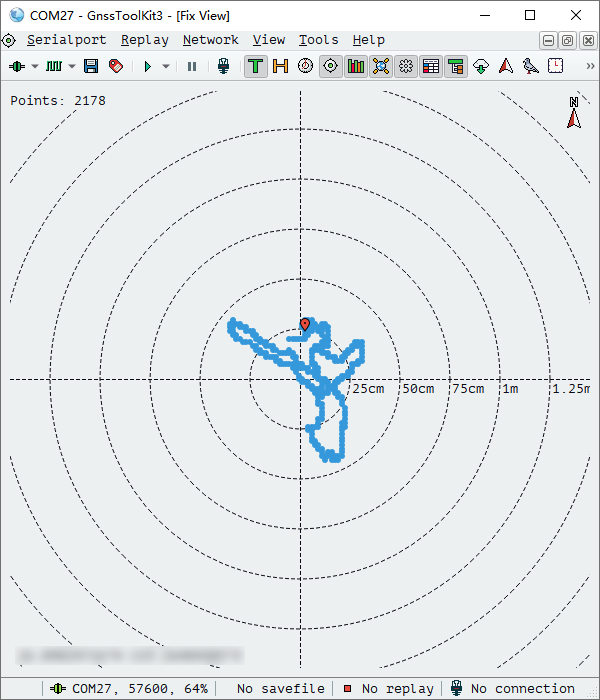600x700 pixels.
Task: Click the blue floppy save icon
Action: (91, 67)
